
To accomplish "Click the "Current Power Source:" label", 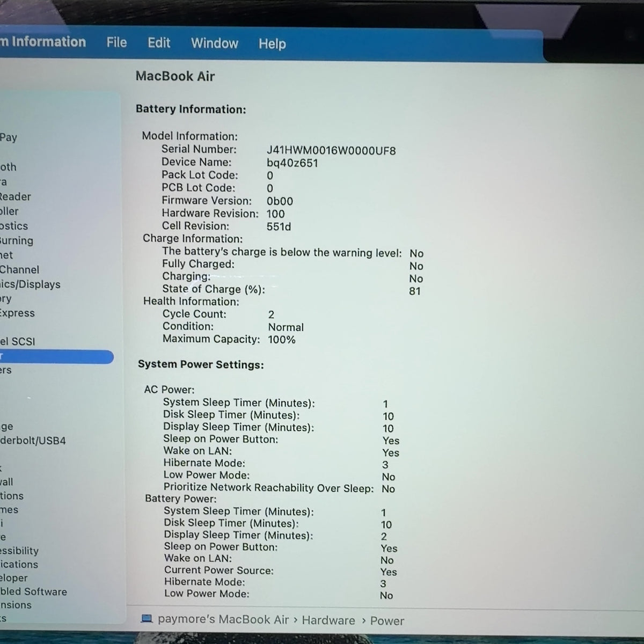I will [219, 570].
